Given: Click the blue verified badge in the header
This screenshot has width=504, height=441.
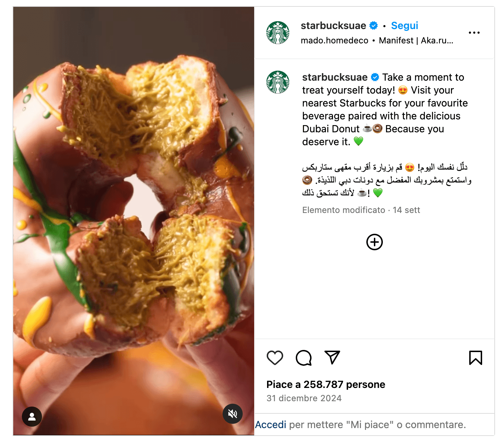Looking at the screenshot, I should click(x=374, y=26).
